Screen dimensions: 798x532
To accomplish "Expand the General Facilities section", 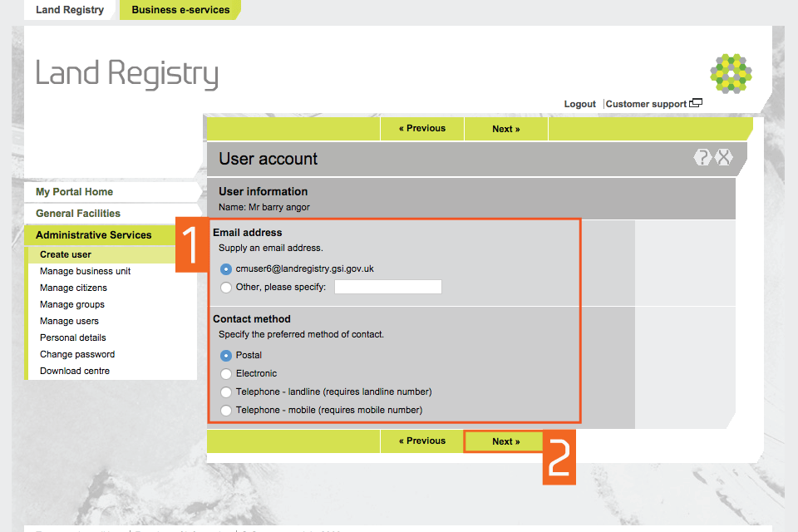I will pos(78,214).
